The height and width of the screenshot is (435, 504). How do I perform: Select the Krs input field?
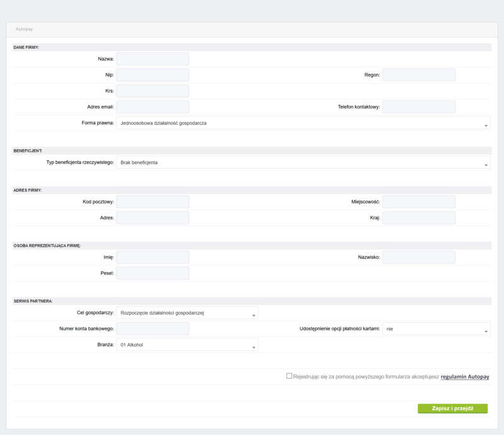coord(152,91)
